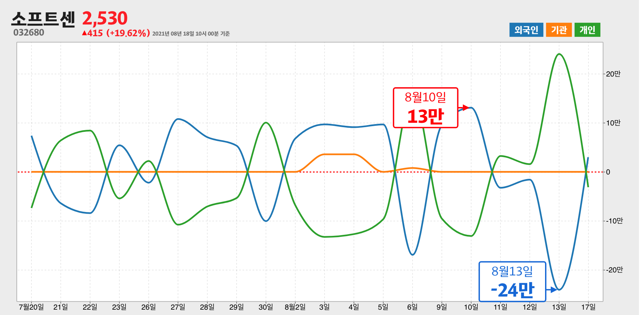Click the x-axis label 30일

(266, 307)
